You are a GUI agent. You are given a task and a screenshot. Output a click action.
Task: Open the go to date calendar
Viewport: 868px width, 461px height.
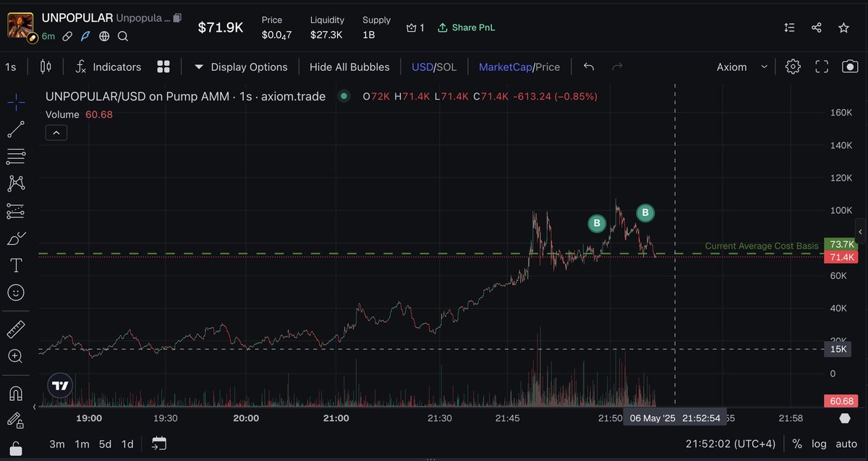(159, 444)
